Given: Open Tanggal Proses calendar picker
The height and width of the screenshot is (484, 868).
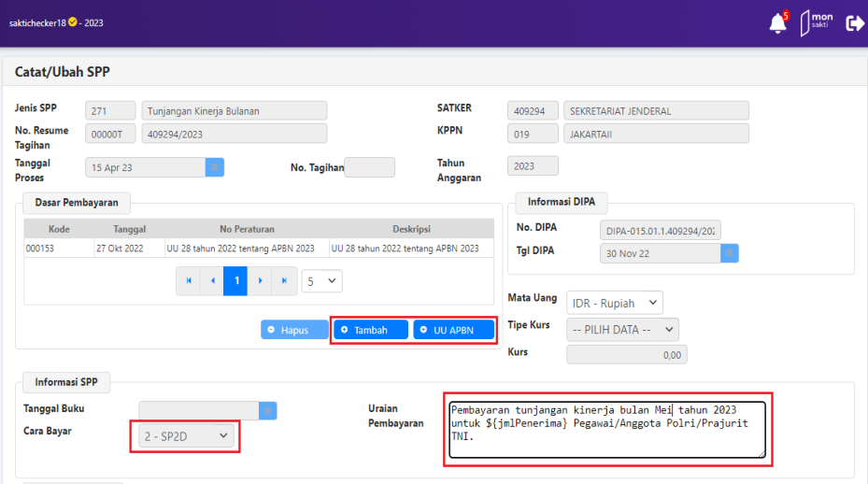Looking at the screenshot, I should point(215,167).
